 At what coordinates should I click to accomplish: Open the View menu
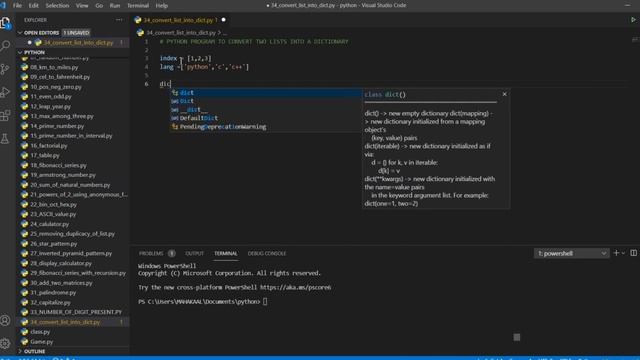(x=82, y=6)
